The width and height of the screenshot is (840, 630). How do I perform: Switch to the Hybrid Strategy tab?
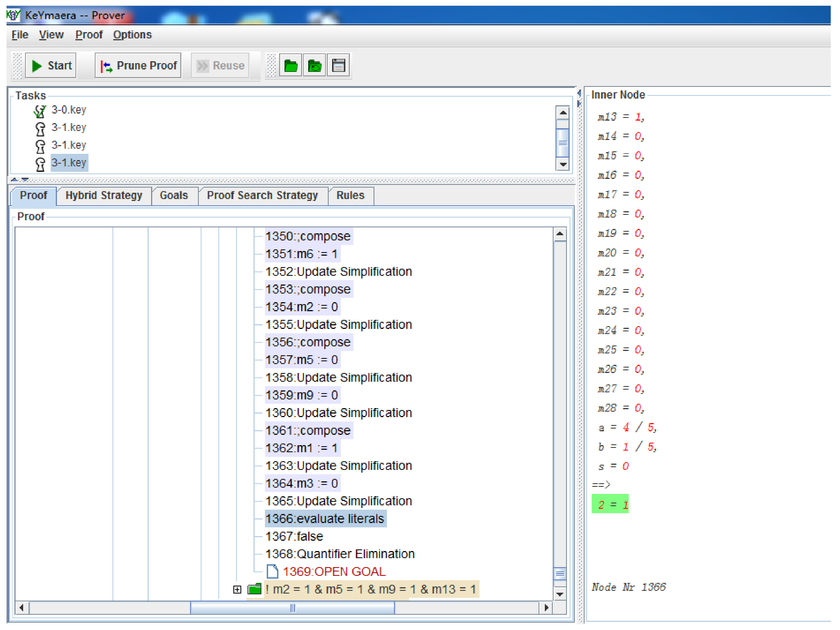(x=104, y=195)
